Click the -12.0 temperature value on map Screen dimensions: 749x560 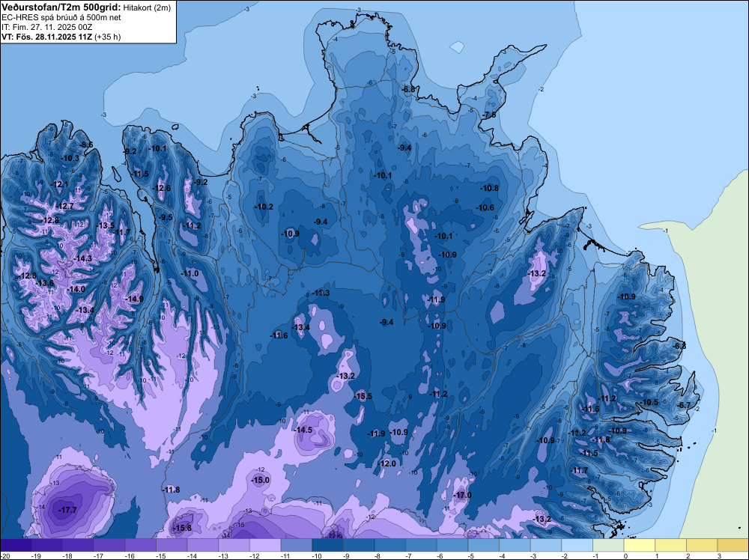pyautogui.click(x=386, y=463)
